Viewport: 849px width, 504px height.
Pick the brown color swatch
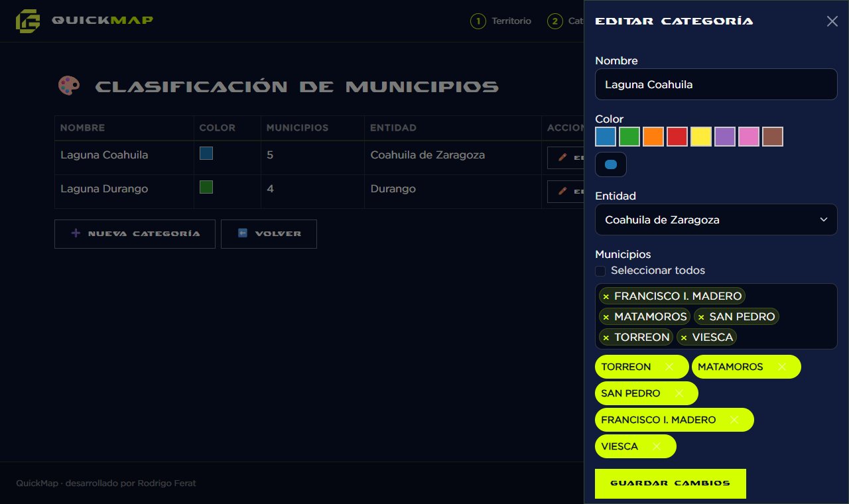tap(773, 137)
